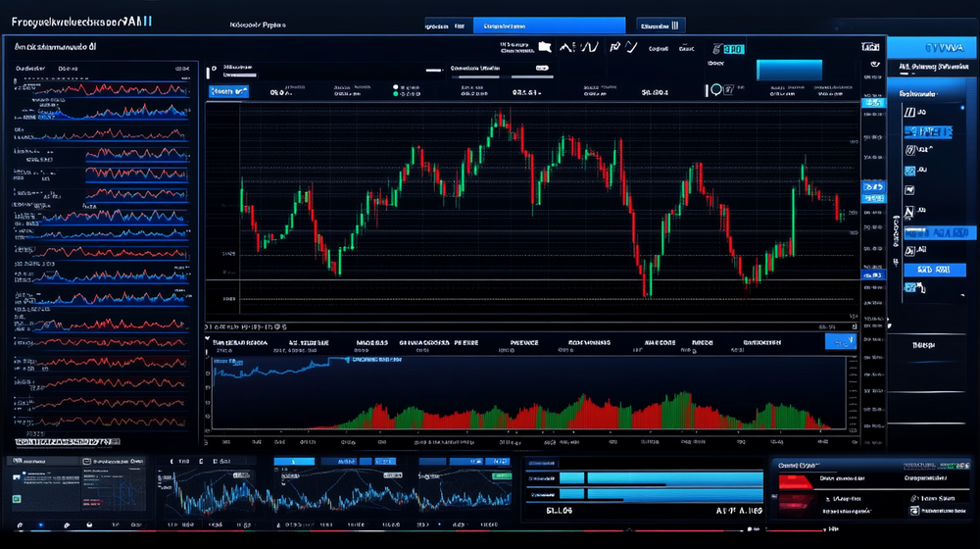Switch to the highlighted blue tab at the top
The width and height of the screenshot is (980, 549).
[x=549, y=26]
